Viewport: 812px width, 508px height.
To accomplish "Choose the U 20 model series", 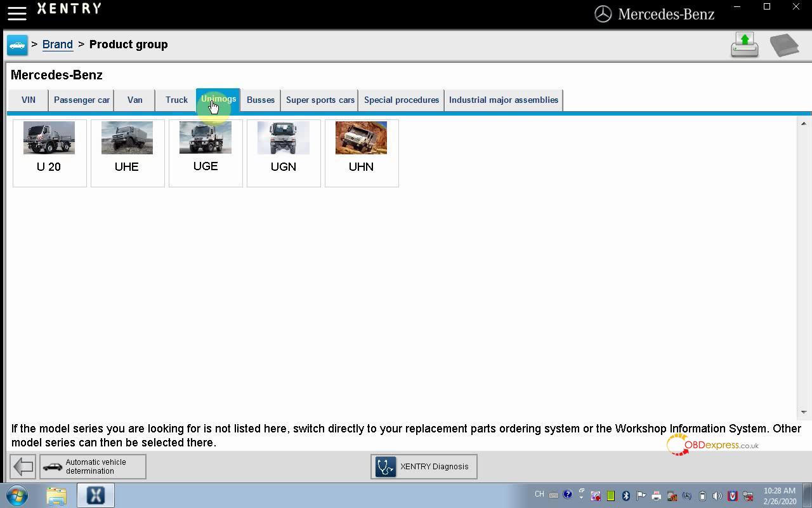I will click(x=49, y=153).
